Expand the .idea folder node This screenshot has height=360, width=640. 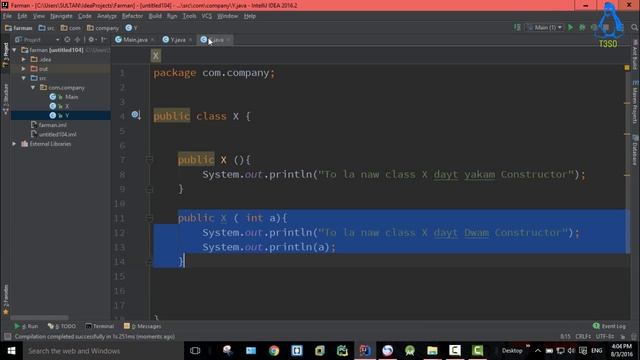pyautogui.click(x=24, y=59)
